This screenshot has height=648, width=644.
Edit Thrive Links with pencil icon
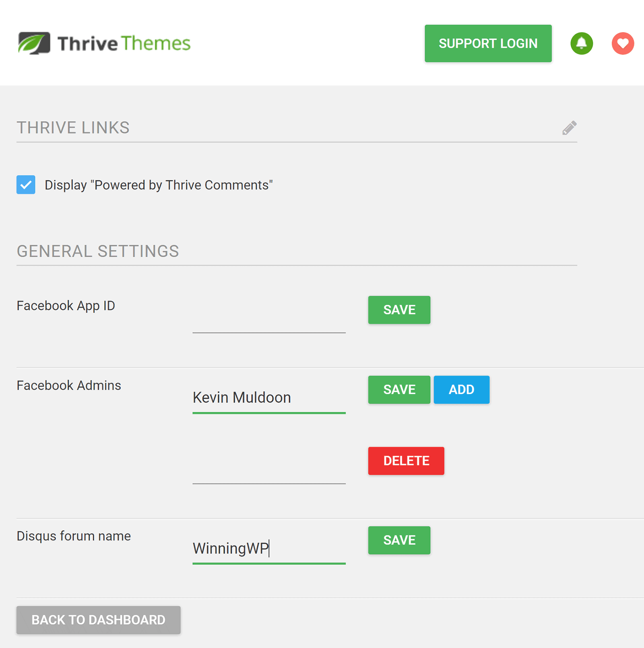coord(569,128)
